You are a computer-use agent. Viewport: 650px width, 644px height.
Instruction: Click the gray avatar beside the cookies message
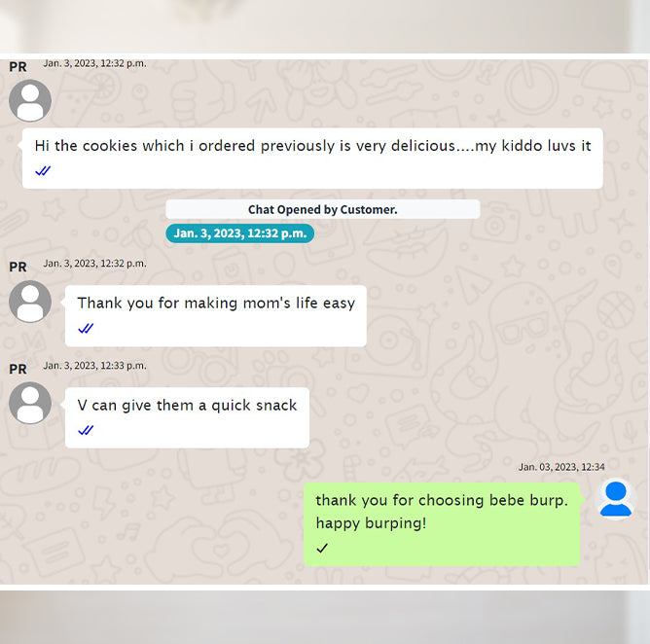[30, 101]
